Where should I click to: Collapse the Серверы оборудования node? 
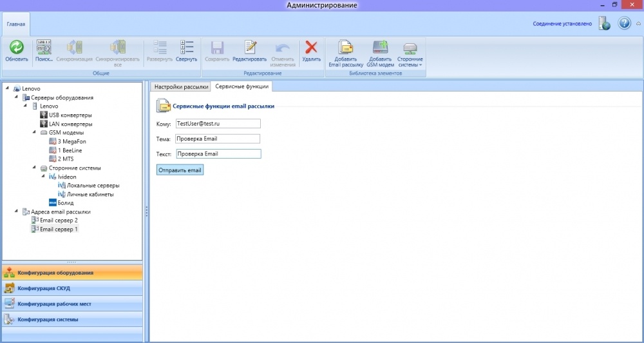point(17,97)
